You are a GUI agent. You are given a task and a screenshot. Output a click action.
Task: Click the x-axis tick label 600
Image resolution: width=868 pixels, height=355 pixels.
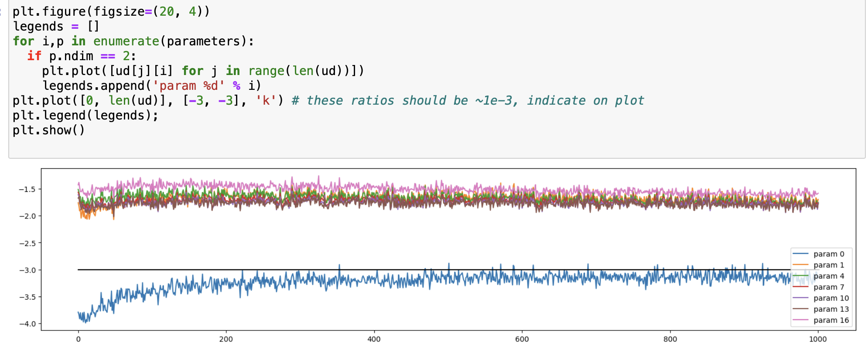pos(522,339)
